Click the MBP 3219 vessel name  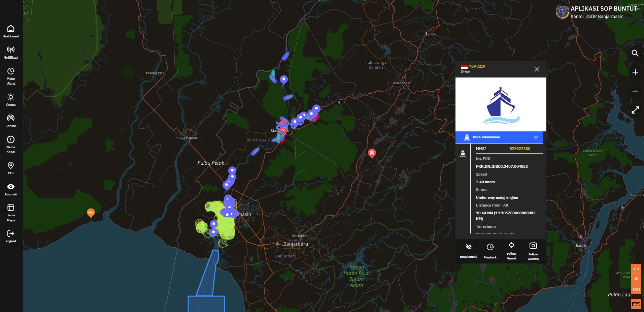(477, 66)
